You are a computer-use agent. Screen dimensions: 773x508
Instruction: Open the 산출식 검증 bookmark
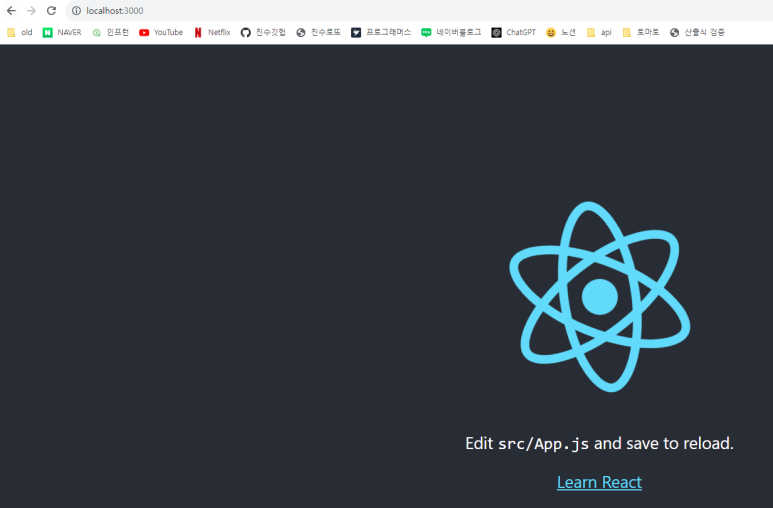pos(698,33)
